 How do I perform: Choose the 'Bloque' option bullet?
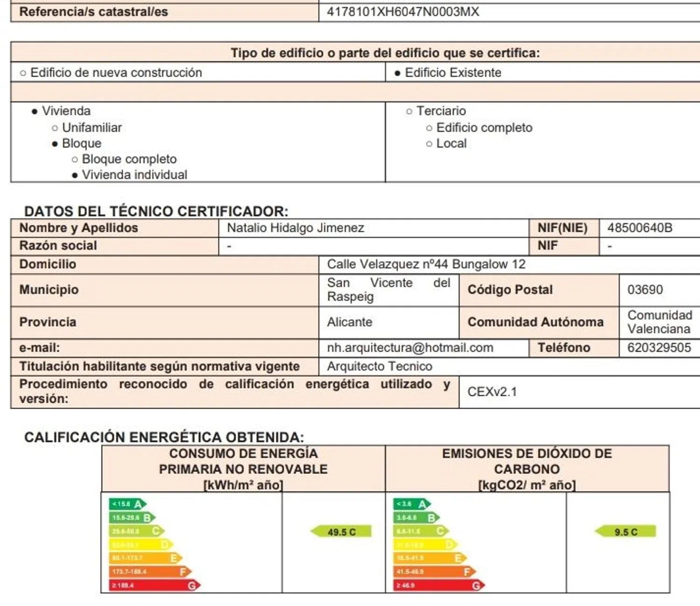(x=55, y=144)
